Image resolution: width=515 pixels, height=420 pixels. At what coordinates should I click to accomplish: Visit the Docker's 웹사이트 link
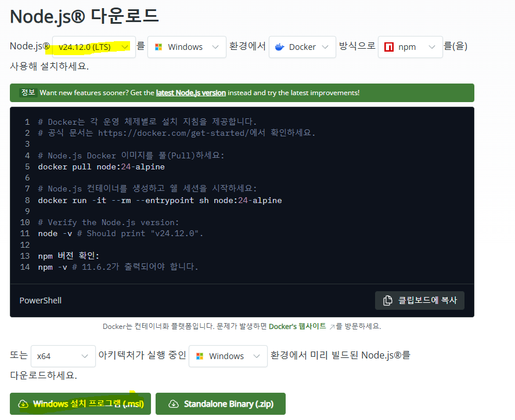(298, 327)
